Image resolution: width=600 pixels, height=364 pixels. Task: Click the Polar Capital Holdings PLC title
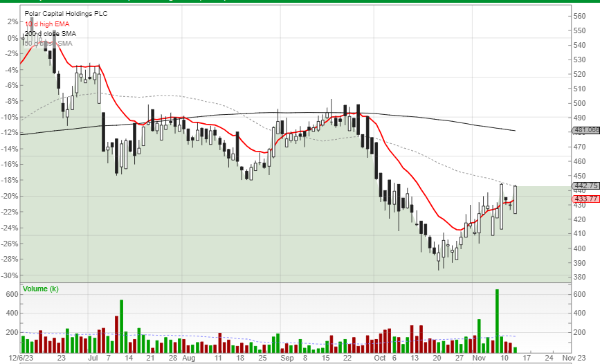click(x=66, y=13)
